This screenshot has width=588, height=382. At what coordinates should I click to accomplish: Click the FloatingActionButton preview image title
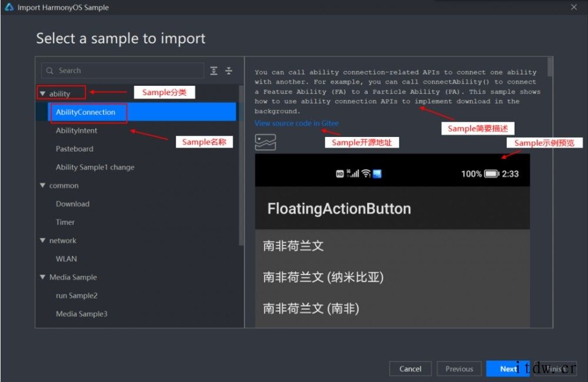(x=339, y=209)
